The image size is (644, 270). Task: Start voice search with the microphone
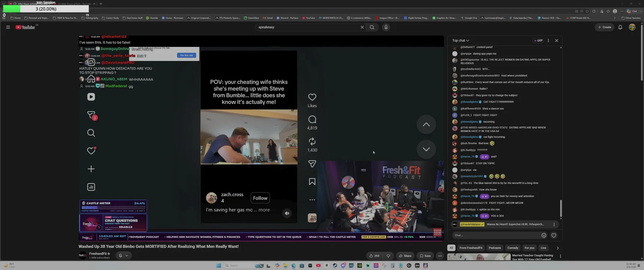[386, 27]
